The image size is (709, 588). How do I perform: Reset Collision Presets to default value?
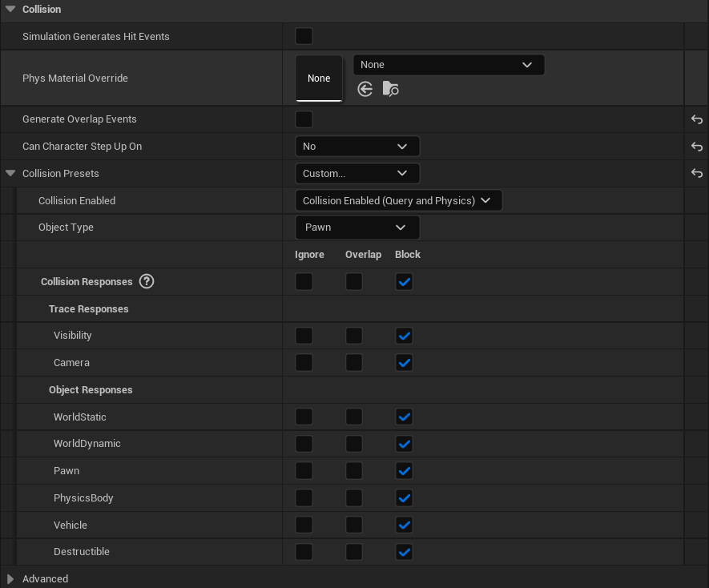click(x=696, y=173)
